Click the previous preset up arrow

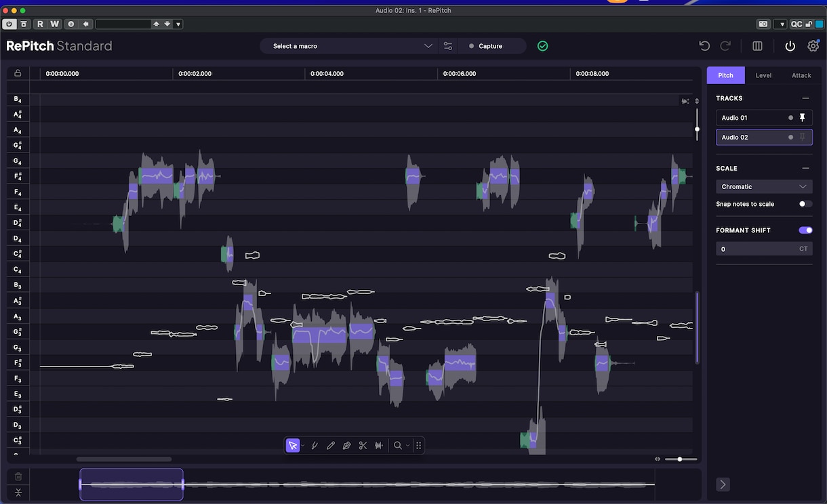(157, 24)
